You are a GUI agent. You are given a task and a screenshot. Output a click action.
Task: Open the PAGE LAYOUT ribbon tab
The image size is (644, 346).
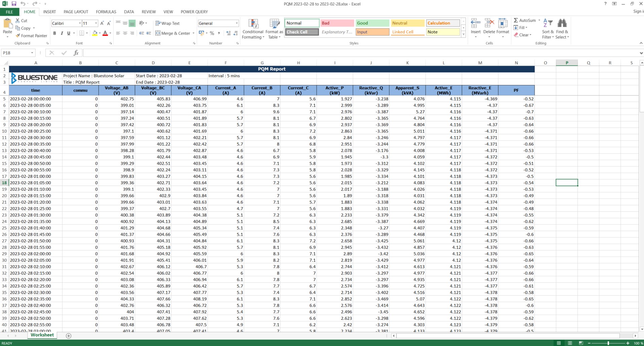click(x=76, y=12)
